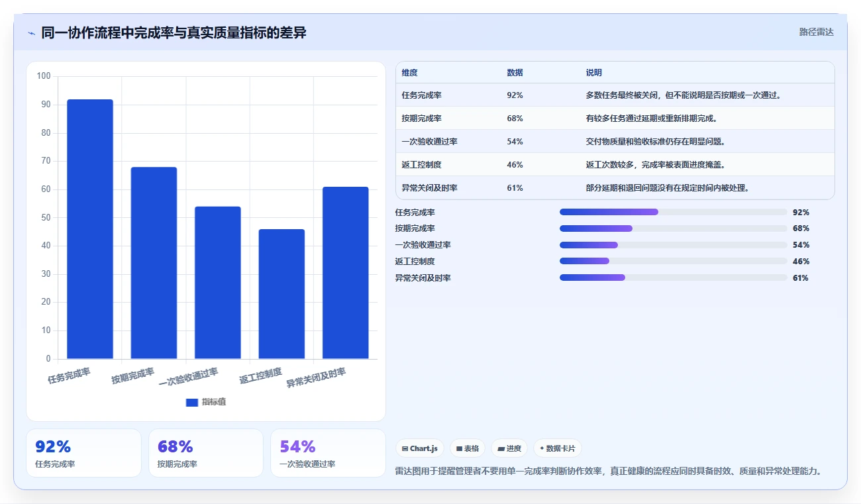Click the 部分延期和退回问题 description text

coord(669,188)
